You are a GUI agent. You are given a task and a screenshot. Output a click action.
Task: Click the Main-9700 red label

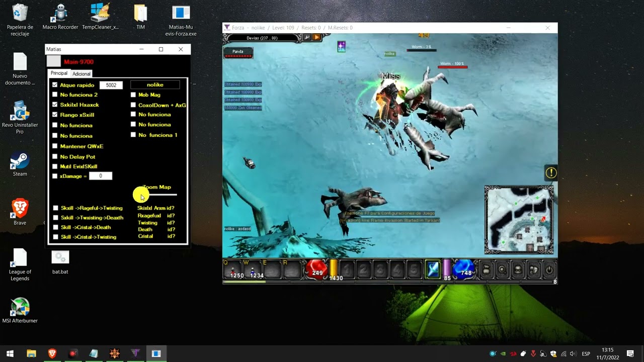[78, 62]
